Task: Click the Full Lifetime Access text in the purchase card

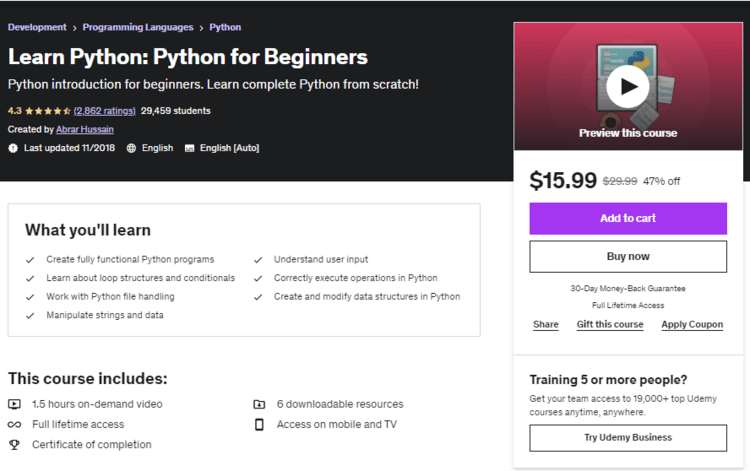Action: point(628,305)
